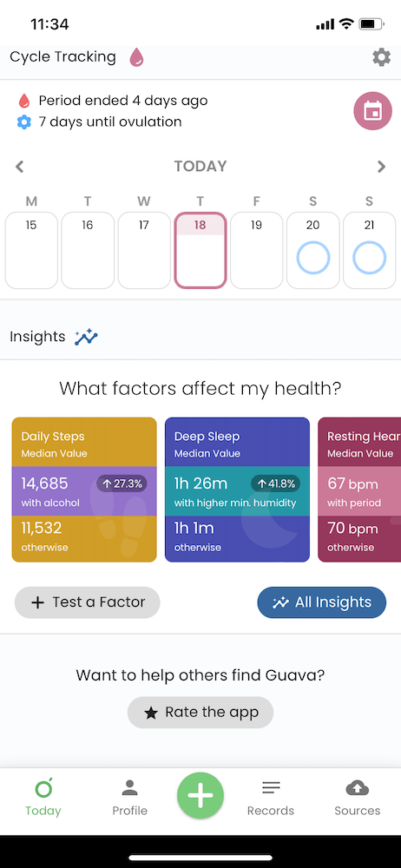Advance to next week with right chevron
Image resolution: width=401 pixels, height=868 pixels.
381,166
